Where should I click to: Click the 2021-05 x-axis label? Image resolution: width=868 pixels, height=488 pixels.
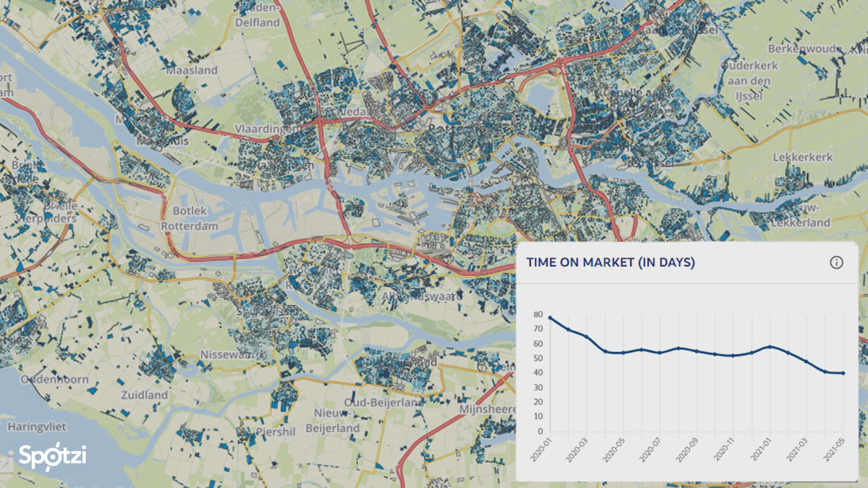tap(834, 449)
